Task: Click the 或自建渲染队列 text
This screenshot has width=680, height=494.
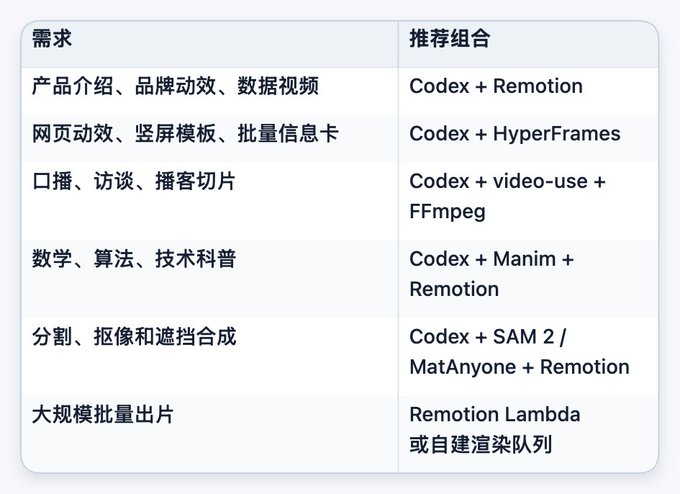Action: coord(481,445)
